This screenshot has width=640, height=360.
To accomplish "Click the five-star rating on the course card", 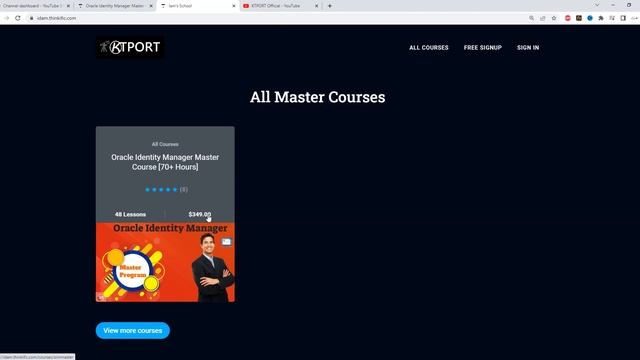I will (x=162, y=189).
